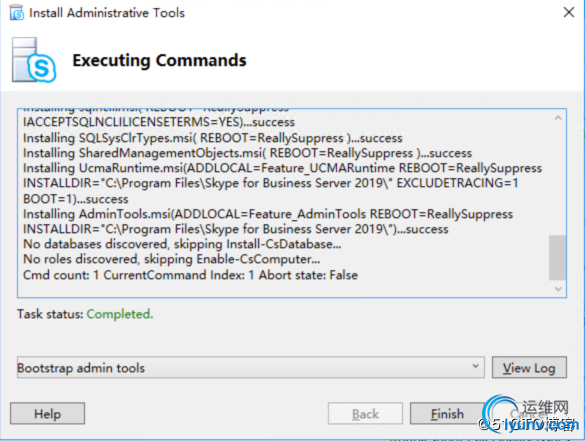
Task: Click the 'Executing Commands' heading
Action: 159,60
